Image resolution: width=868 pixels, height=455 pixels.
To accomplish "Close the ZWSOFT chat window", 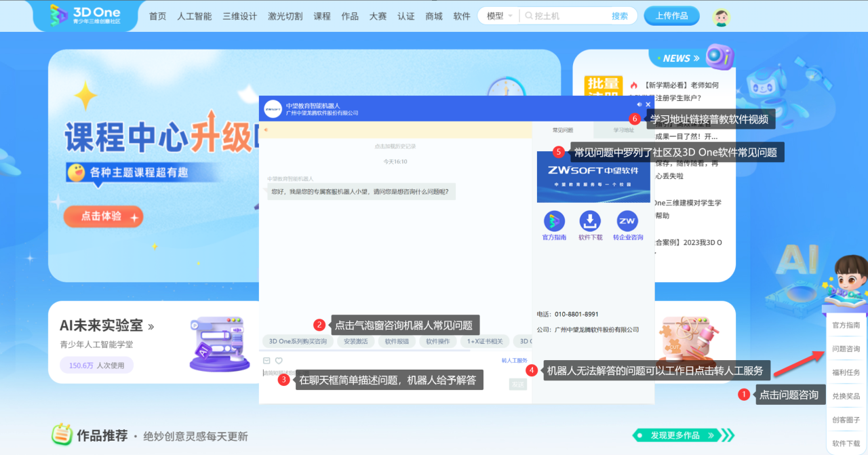I will click(648, 104).
